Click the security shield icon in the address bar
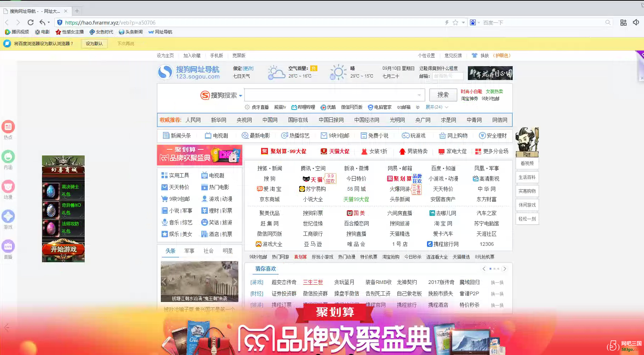Viewport: 644px width, 355px height. [60, 22]
